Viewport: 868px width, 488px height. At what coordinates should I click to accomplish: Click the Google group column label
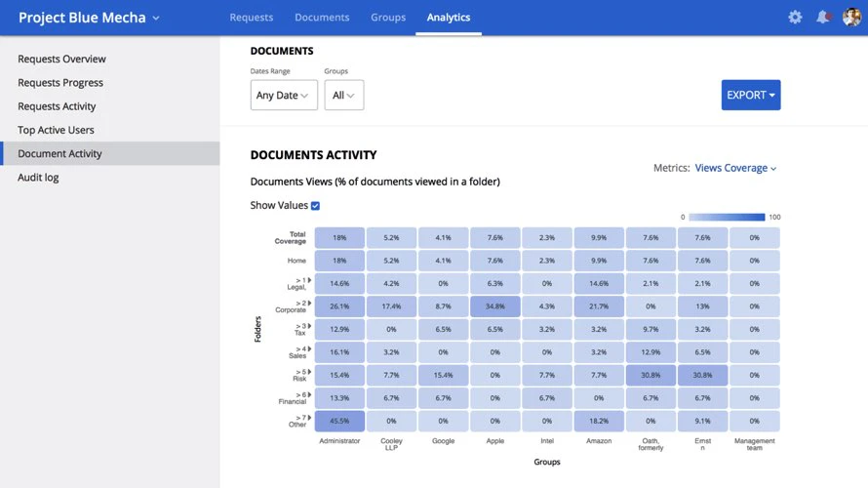(x=443, y=441)
